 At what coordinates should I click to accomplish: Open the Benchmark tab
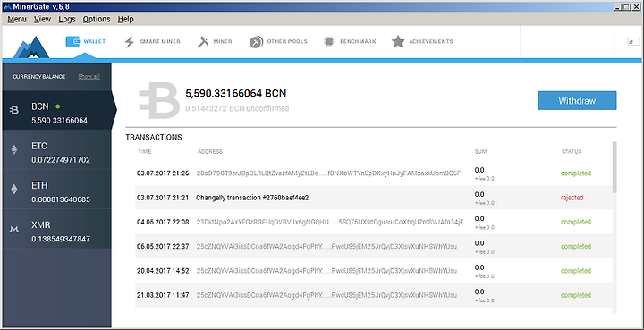[350, 41]
